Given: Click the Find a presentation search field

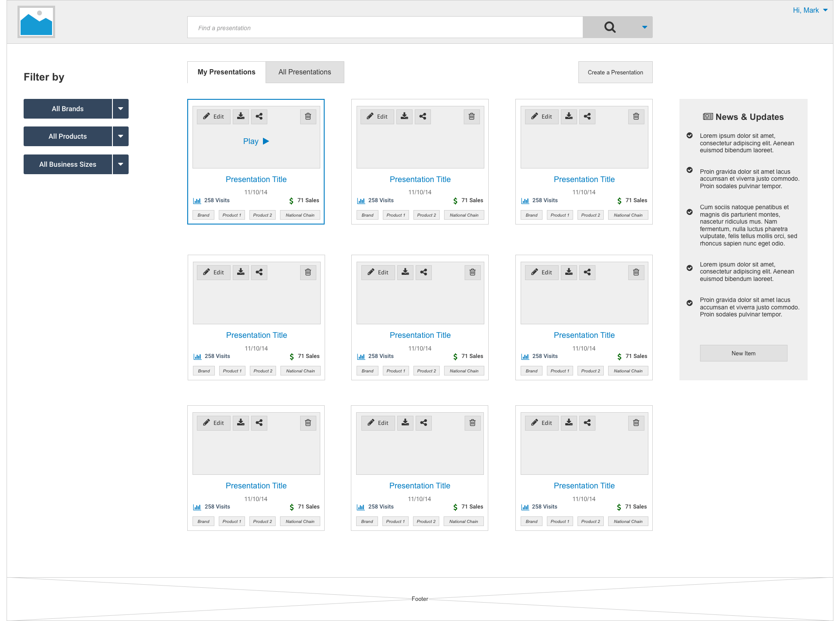Looking at the screenshot, I should [x=385, y=28].
